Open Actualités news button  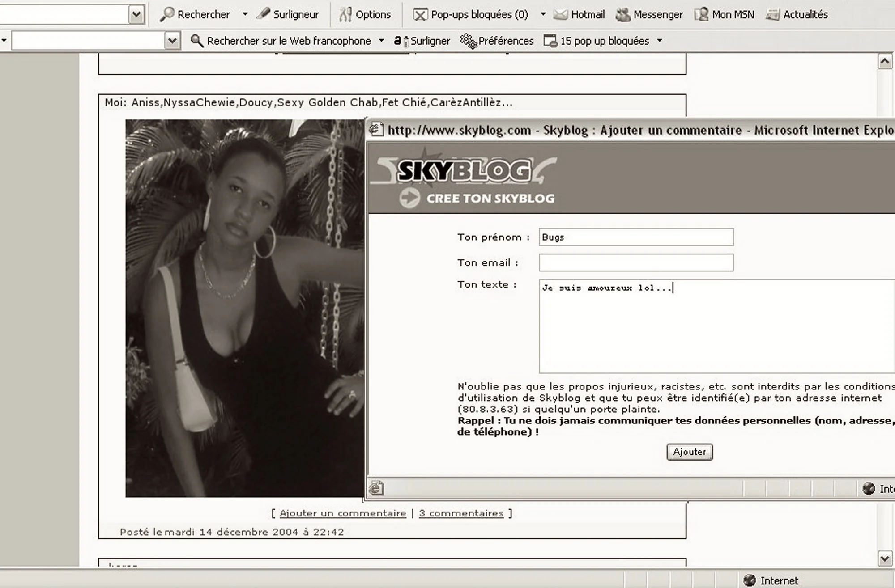pyautogui.click(x=797, y=14)
